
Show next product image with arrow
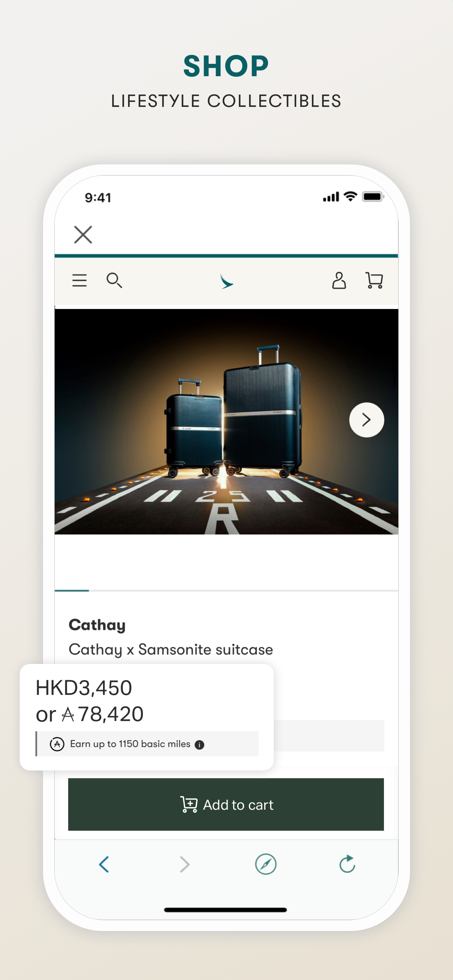point(366,419)
